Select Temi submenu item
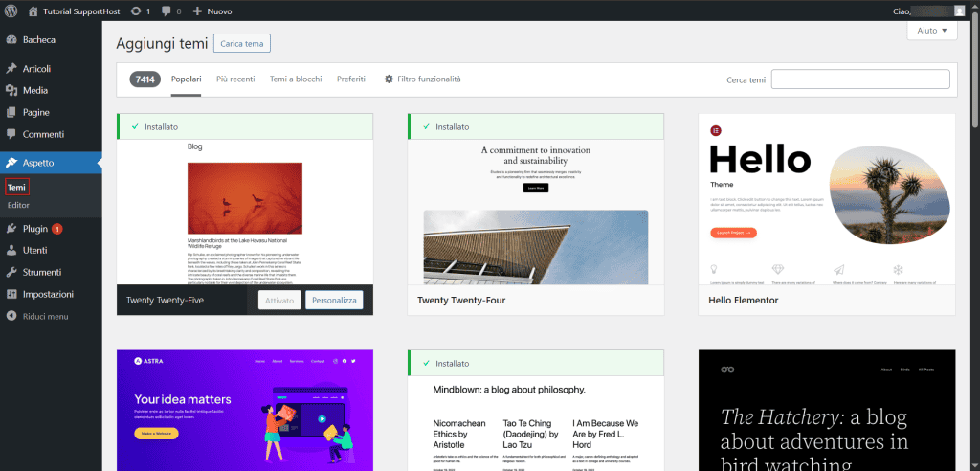 [x=17, y=187]
